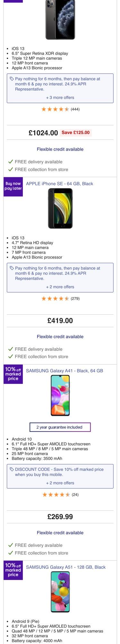The height and width of the screenshot is (644, 120).
Task: Click the Galaxy A51 '10% off marked price' badge
Action: [x=13, y=570]
